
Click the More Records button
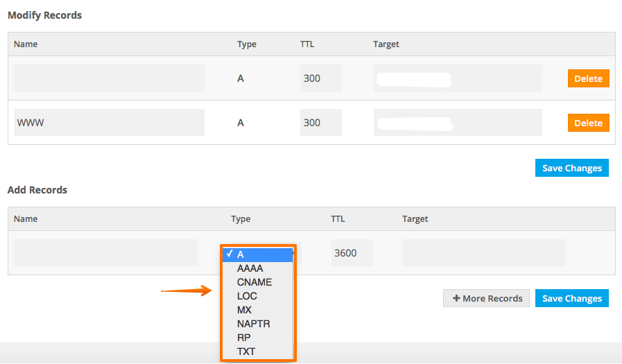coord(487,298)
